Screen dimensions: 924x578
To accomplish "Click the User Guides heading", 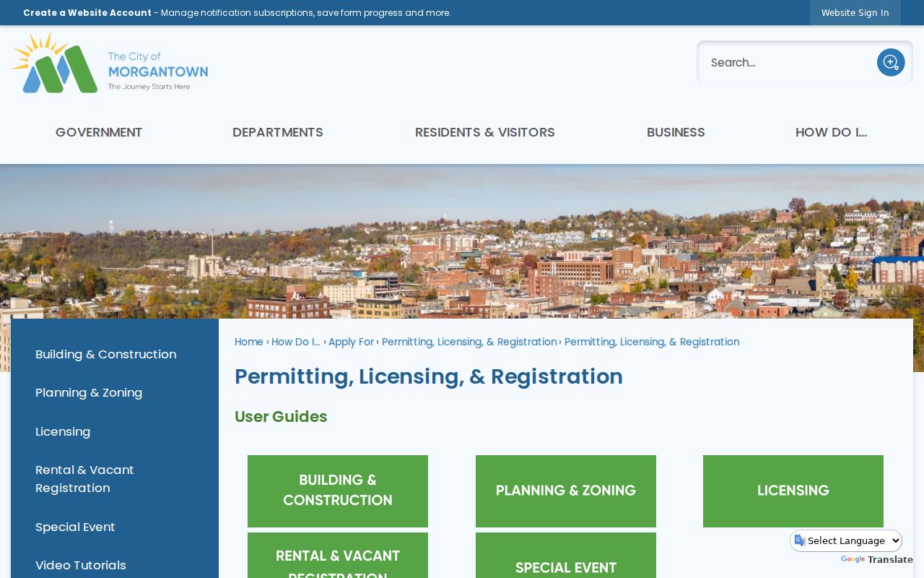I will coord(281,417).
